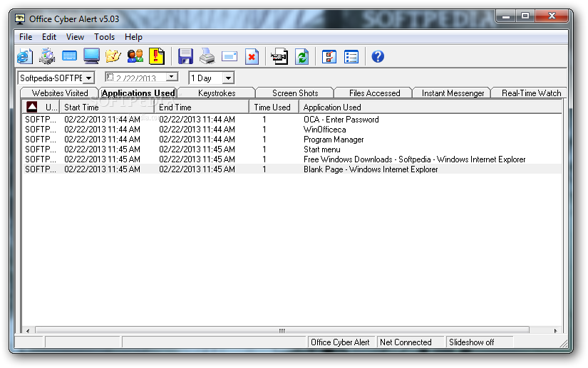Select the 'WinOfficeca' row
The height and width of the screenshot is (368, 588).
(x=292, y=130)
